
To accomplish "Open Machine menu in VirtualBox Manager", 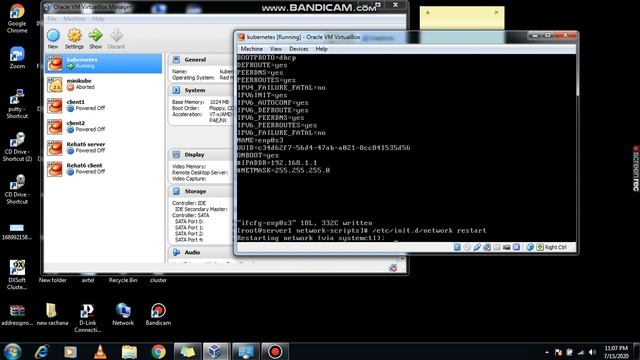I will point(74,19).
